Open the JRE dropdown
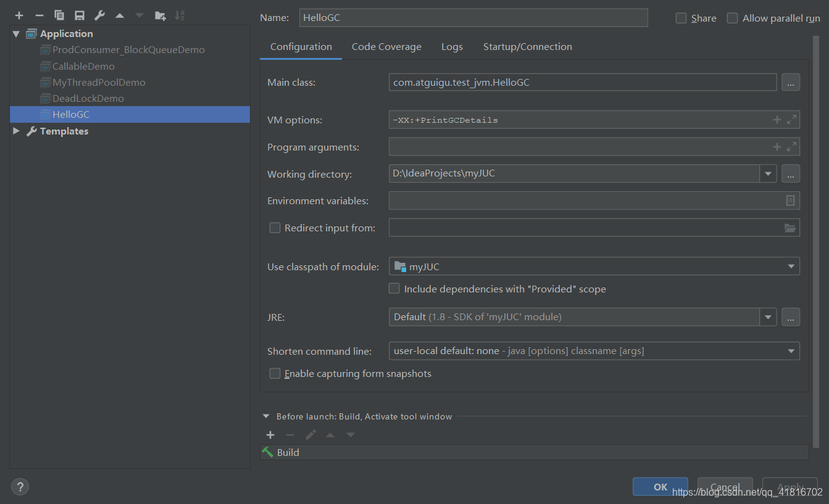The height and width of the screenshot is (504, 829). (x=768, y=317)
